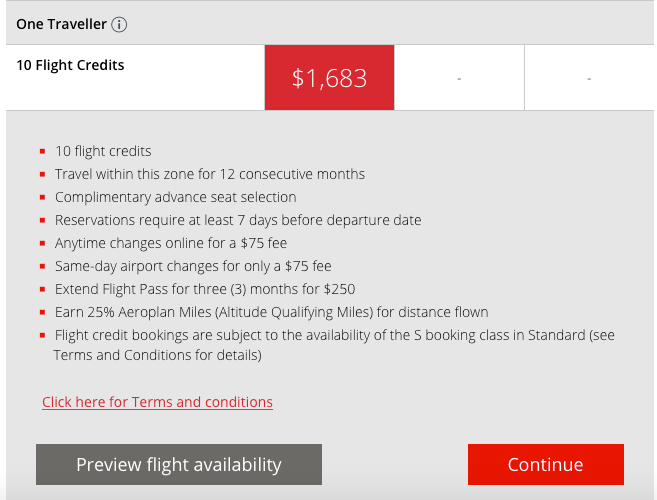The image size is (657, 500).
Task: Click the Extend Flight Pass for $250 line
Action: coord(205,289)
